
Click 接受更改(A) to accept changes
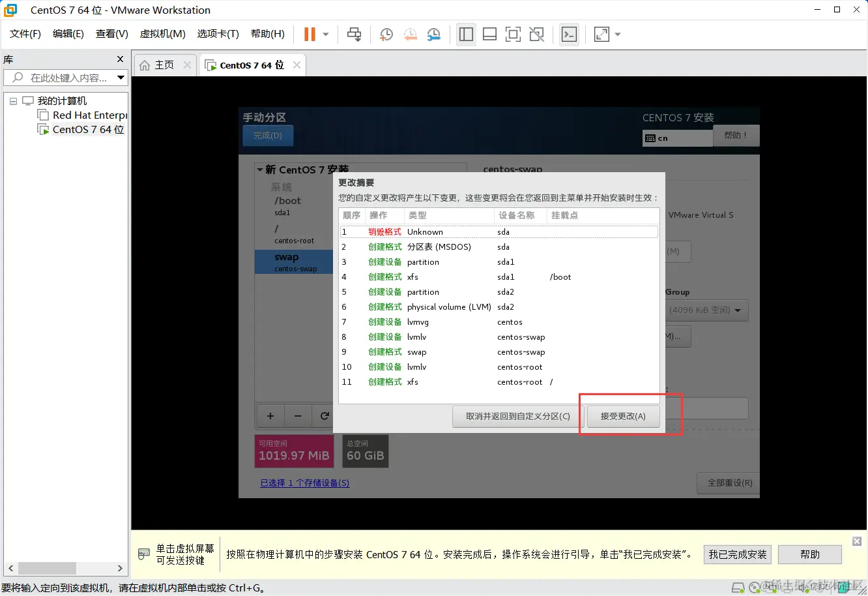623,416
